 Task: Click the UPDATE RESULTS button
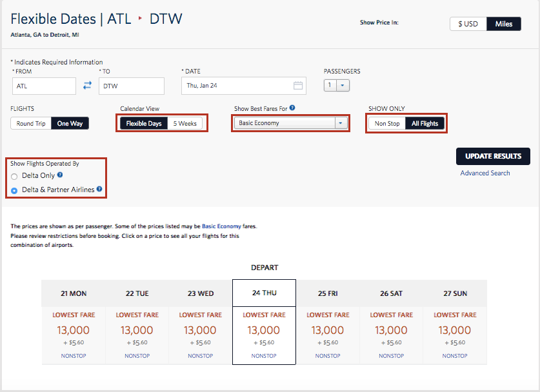coord(493,156)
